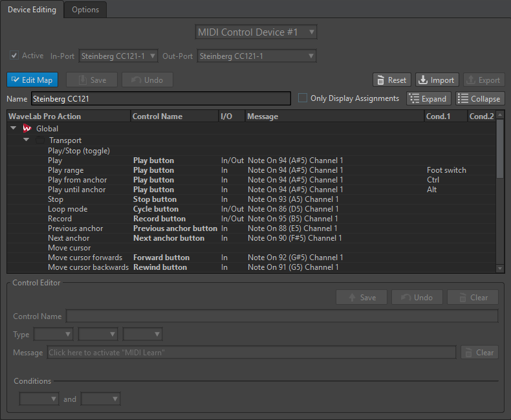Viewport: 511px width, 420px height.
Task: Collapse the Transport tree node
Action: [x=27, y=140]
